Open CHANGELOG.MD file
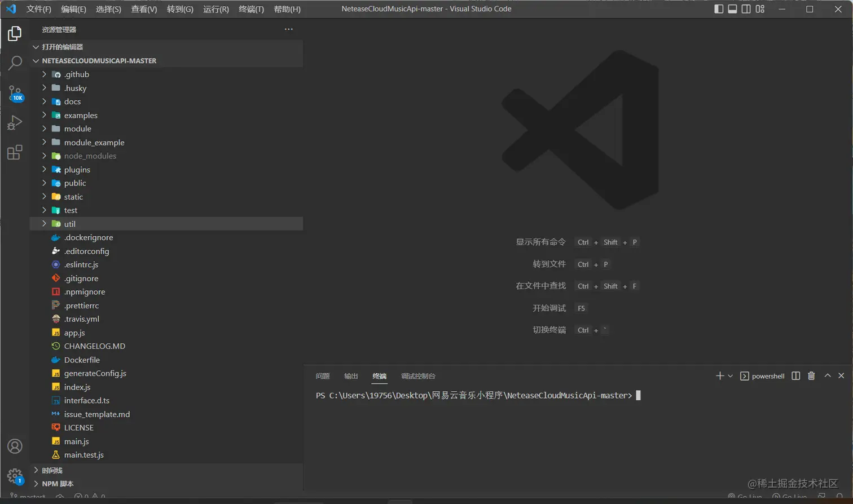This screenshot has width=853, height=504. point(166,346)
